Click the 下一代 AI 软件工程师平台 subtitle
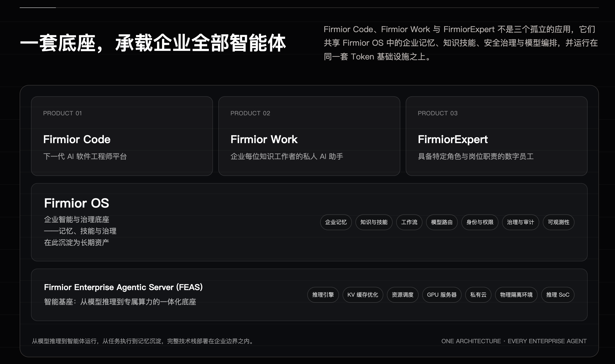 (x=85, y=156)
